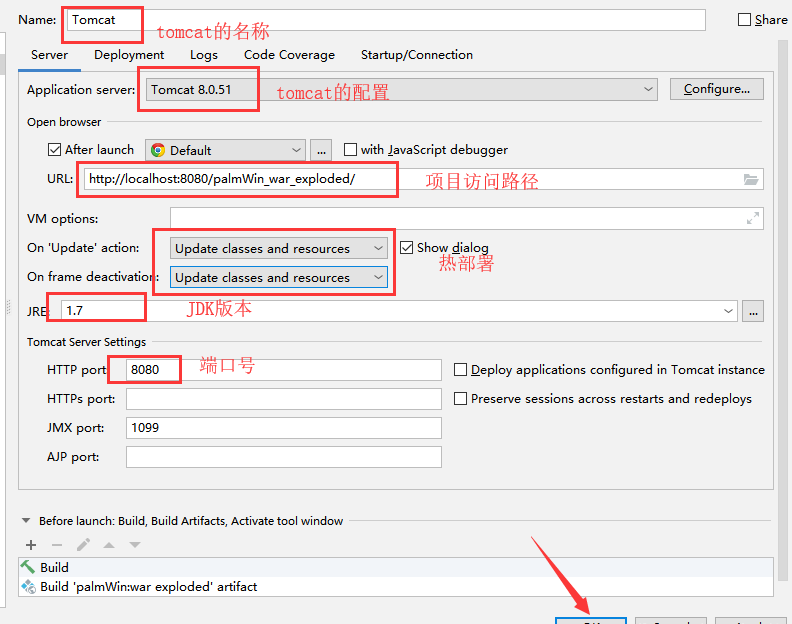Enable Deploy applications configured in Tomcat instance
792x624 pixels.
coord(460,370)
